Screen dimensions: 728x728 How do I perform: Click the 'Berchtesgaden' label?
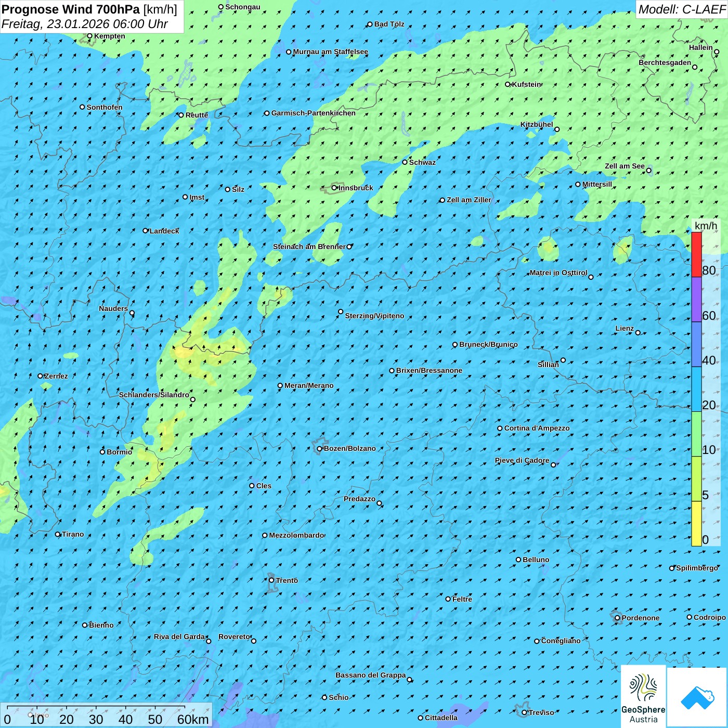pos(665,62)
